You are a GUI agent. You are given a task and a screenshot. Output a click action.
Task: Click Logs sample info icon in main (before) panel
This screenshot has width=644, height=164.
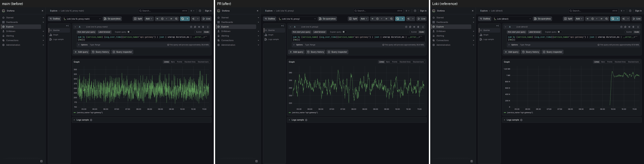(x=91, y=120)
